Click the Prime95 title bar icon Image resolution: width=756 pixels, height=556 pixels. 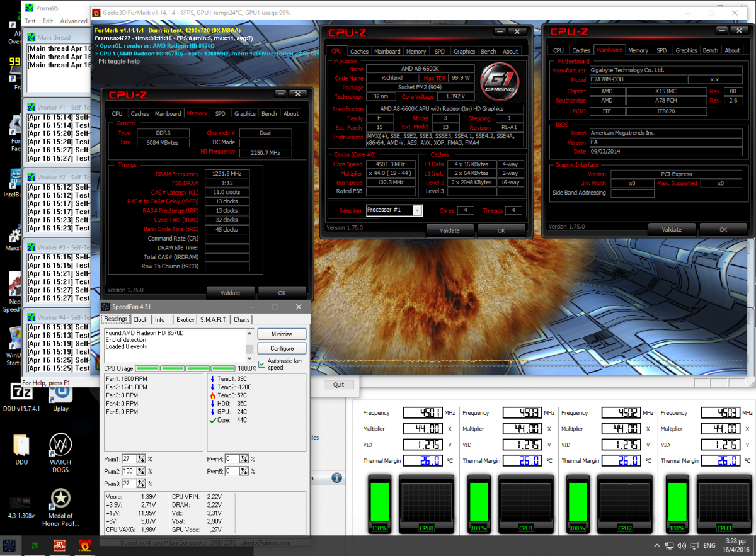point(29,9)
